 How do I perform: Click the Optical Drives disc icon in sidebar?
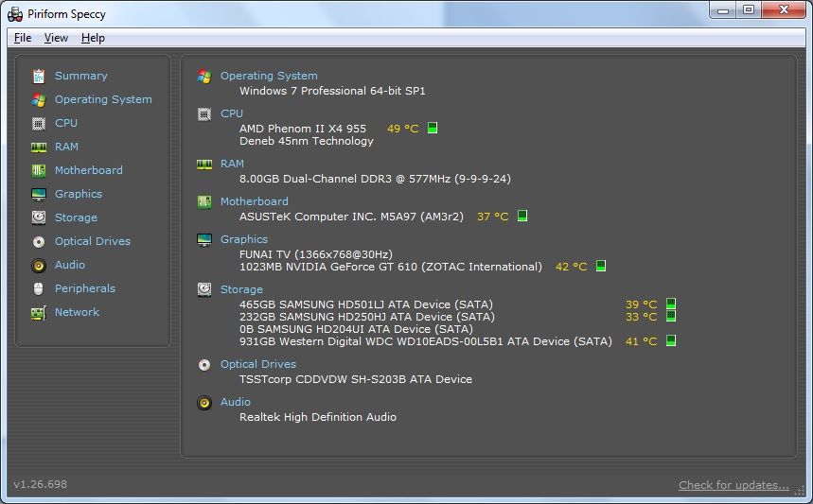click(39, 241)
